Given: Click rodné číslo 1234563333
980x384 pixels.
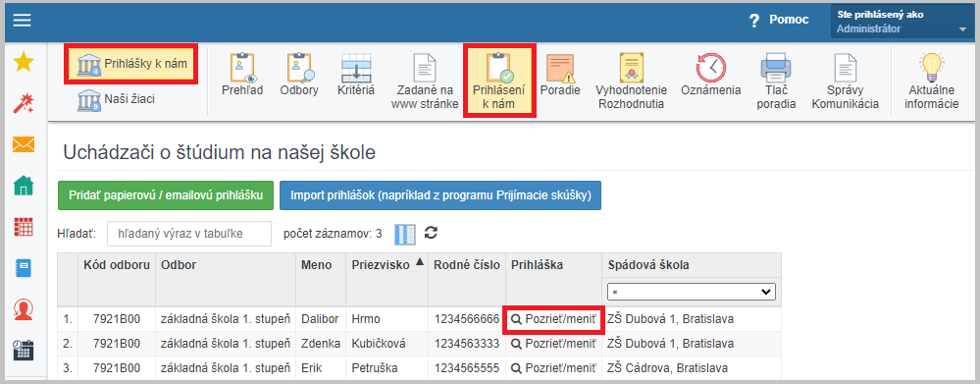Looking at the screenshot, I should (467, 344).
